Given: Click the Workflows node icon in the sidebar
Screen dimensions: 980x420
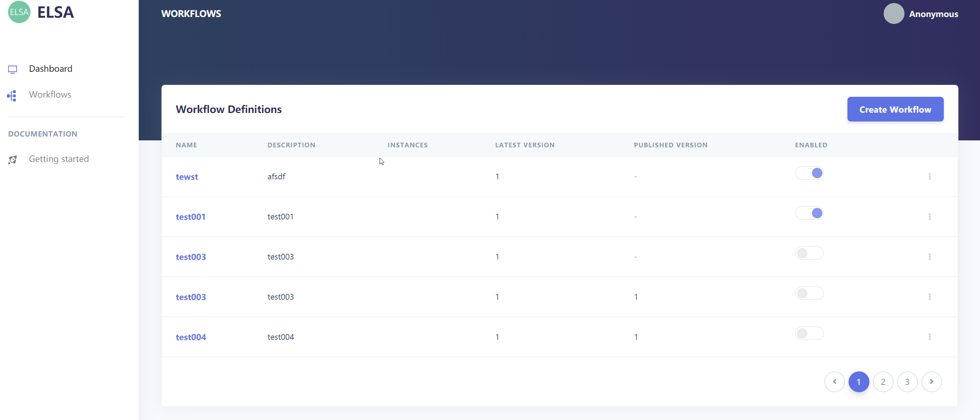Looking at the screenshot, I should [x=11, y=95].
